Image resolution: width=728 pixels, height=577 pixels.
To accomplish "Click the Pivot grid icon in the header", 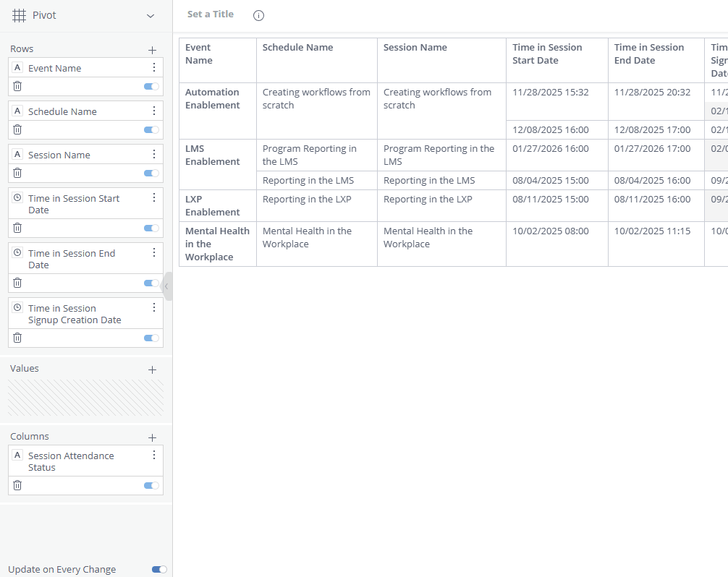I will (19, 15).
